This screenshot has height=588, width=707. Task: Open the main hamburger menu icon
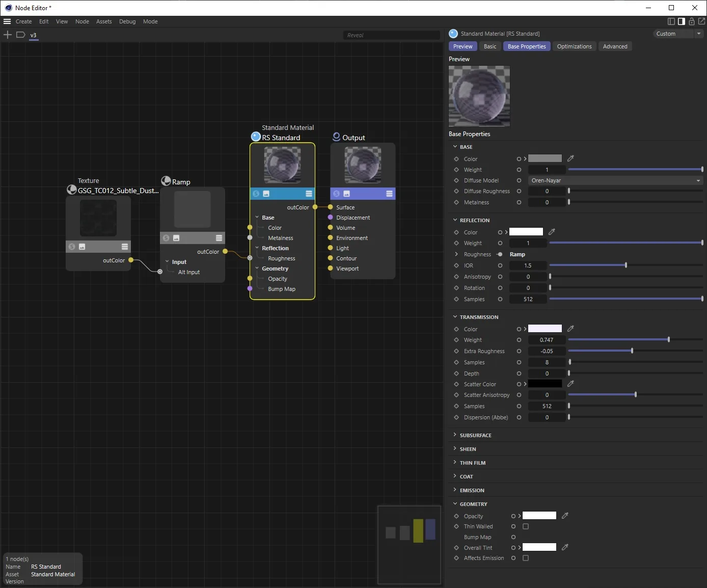point(7,21)
